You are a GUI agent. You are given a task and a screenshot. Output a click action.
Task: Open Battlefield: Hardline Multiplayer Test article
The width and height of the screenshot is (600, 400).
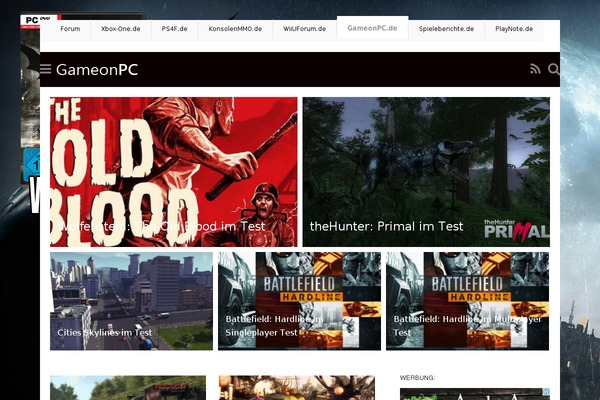(x=467, y=301)
